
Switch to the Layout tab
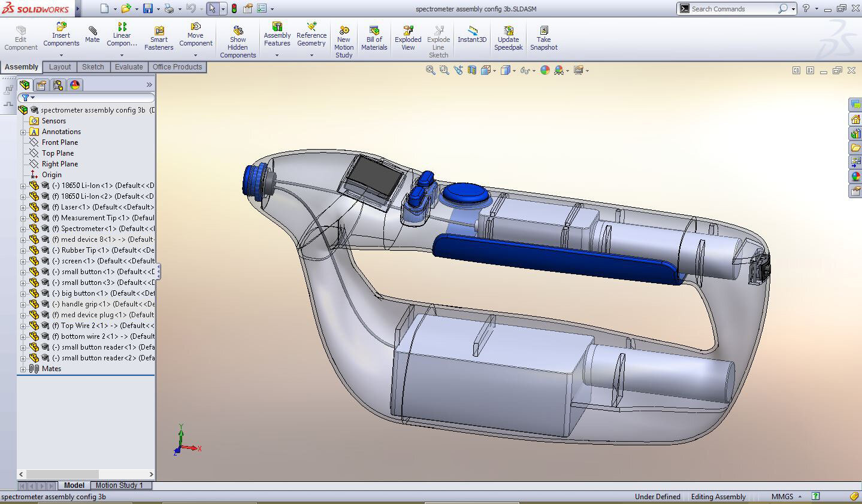[x=60, y=67]
